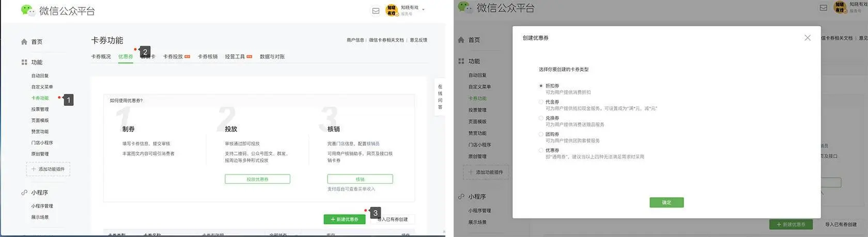Screen dimensions: 868x237
Task: Click the green 新建优惠券 button in left screenshot
Action: click(345, 219)
